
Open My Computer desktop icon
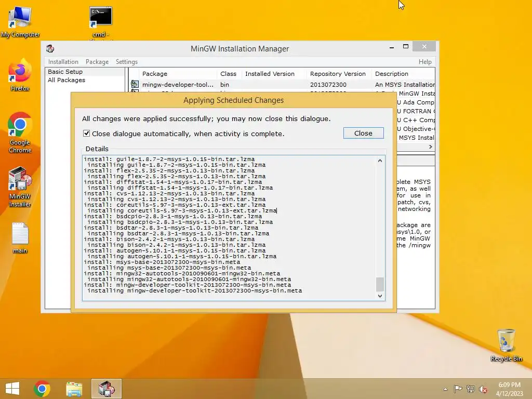coord(20,22)
